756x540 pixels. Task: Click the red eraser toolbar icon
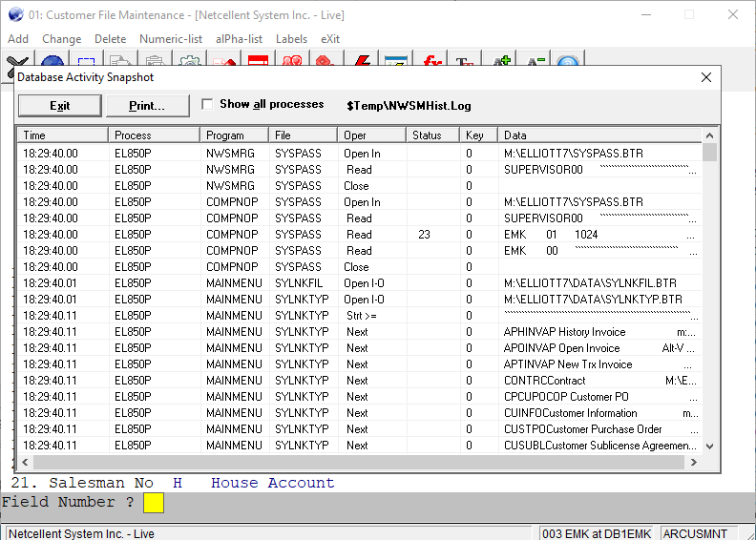tap(224, 60)
